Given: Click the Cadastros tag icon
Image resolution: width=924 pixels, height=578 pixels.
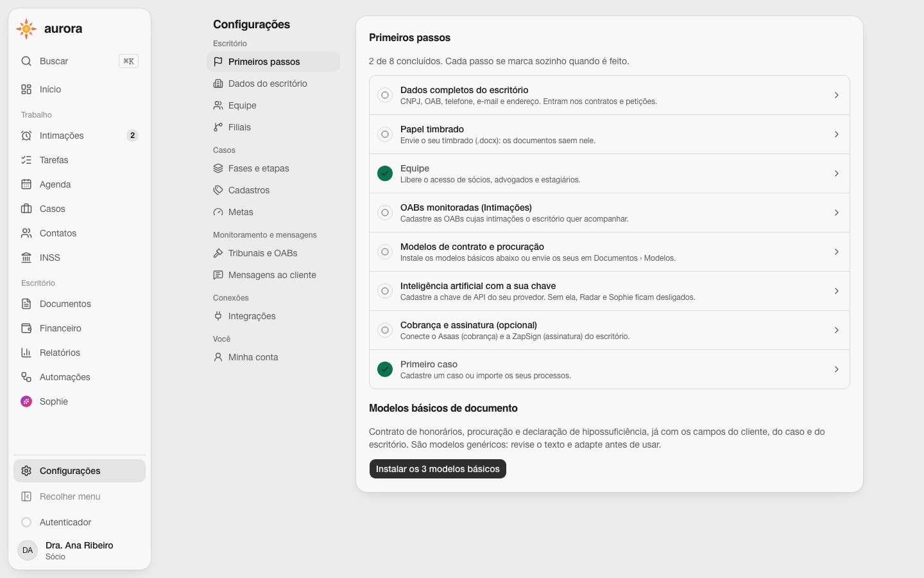Looking at the screenshot, I should pos(218,190).
